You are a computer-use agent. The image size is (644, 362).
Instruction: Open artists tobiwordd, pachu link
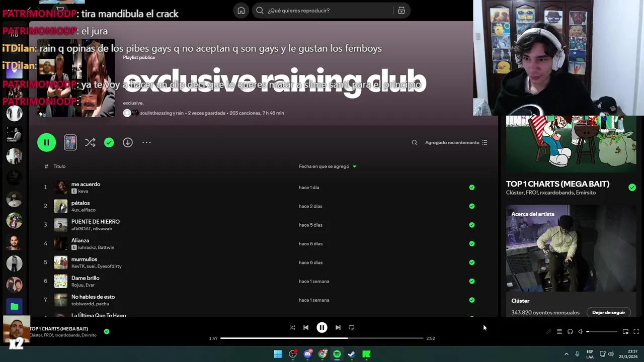[x=90, y=304]
